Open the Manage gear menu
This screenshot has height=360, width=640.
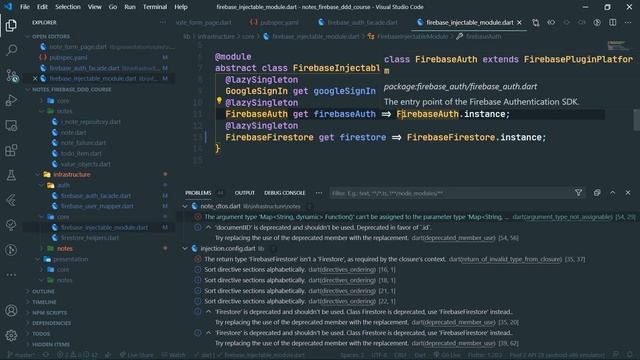(x=11, y=336)
